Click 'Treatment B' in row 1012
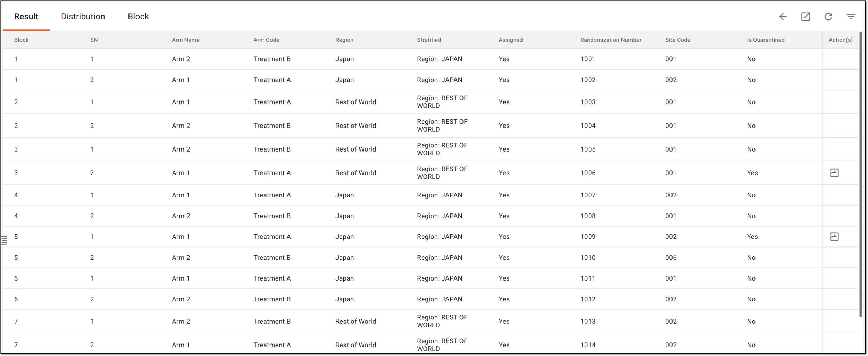Screen dimensions: 868x356 272,299
